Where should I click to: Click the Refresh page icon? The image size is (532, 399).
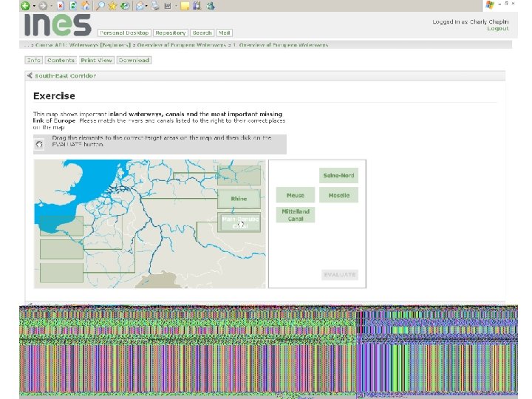[73, 5]
